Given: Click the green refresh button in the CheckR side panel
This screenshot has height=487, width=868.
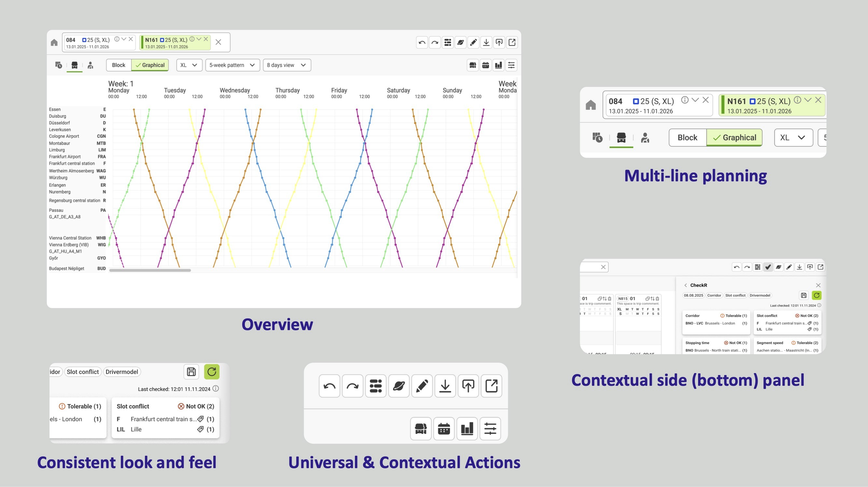Looking at the screenshot, I should tap(817, 296).
